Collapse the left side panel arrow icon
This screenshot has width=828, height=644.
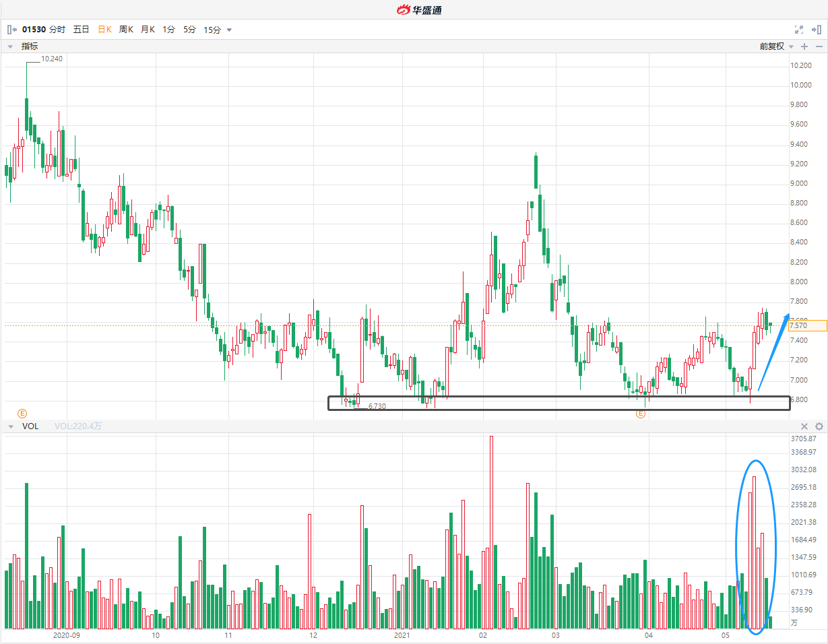[11, 30]
